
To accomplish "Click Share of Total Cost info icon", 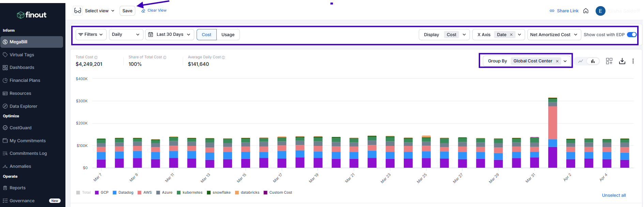I will (x=165, y=57).
